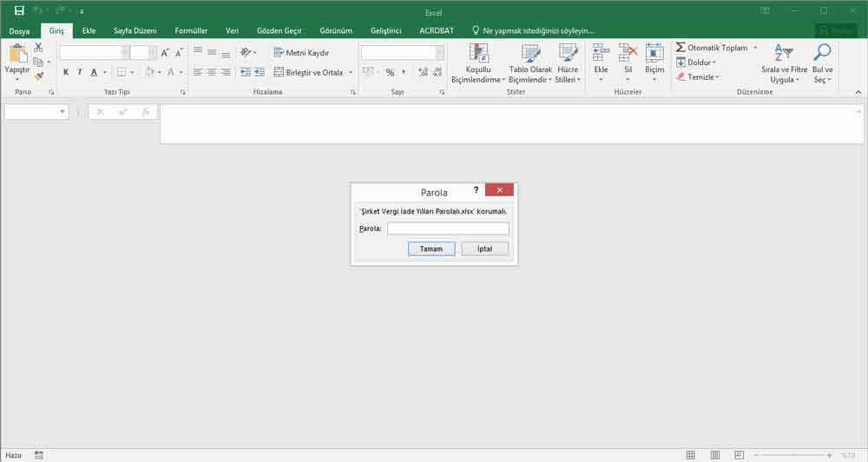Click the Decrease Font Size icon

(179, 53)
